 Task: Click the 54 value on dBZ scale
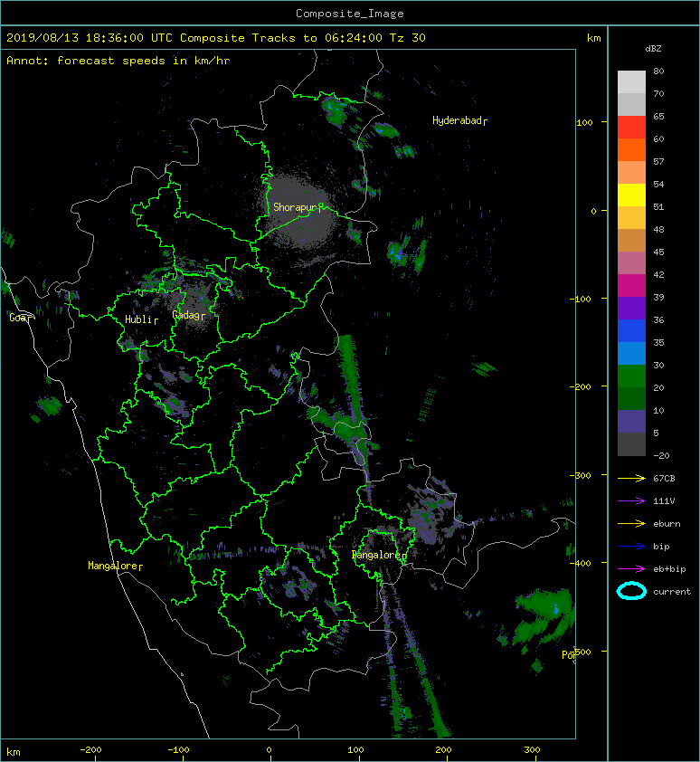tap(658, 185)
